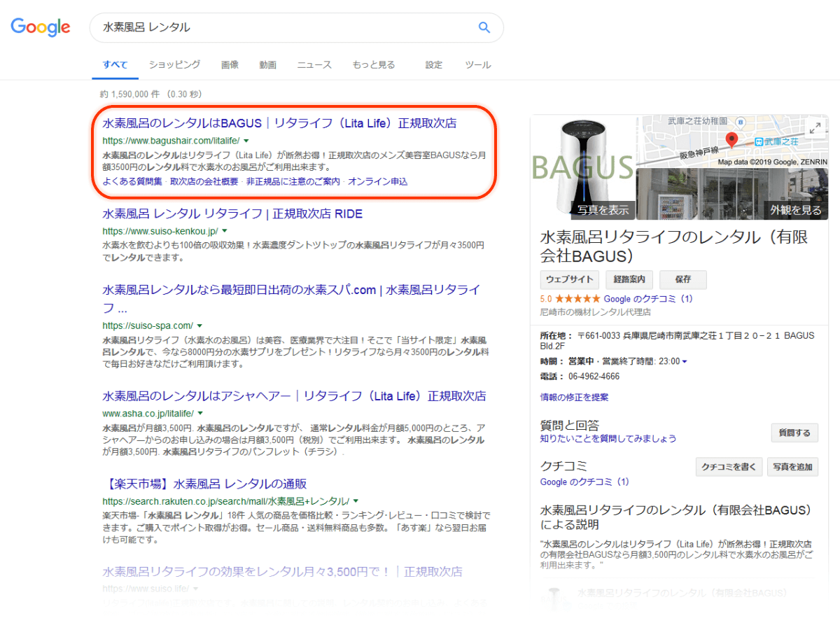840x630 pixels.
Task: Open result 正規取次店 RIDE
Action: (x=232, y=213)
